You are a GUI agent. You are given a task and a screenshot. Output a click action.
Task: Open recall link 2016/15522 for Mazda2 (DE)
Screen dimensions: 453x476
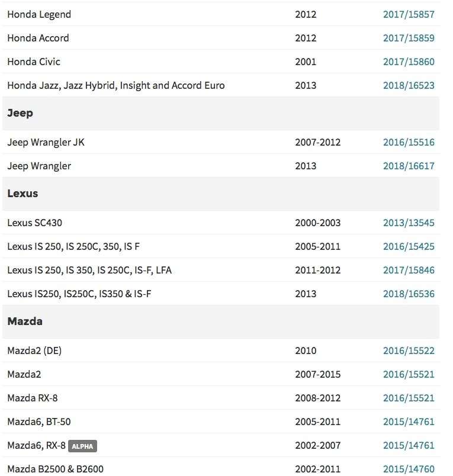coord(409,350)
